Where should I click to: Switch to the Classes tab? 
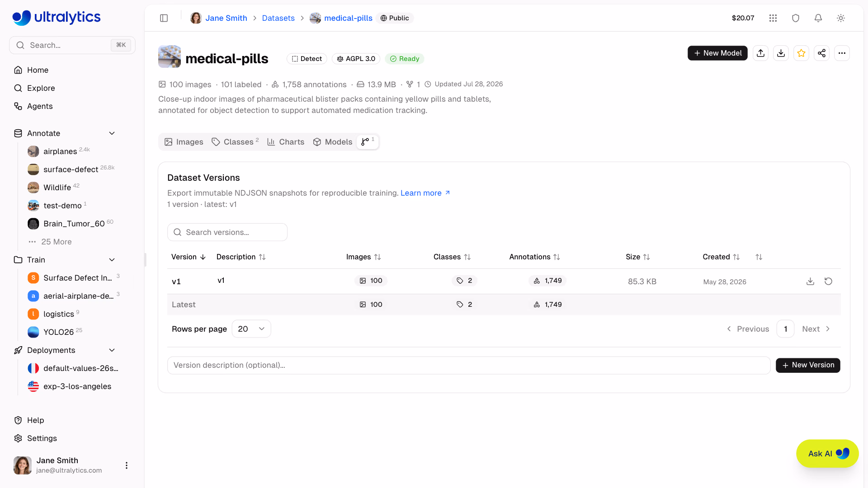click(235, 142)
